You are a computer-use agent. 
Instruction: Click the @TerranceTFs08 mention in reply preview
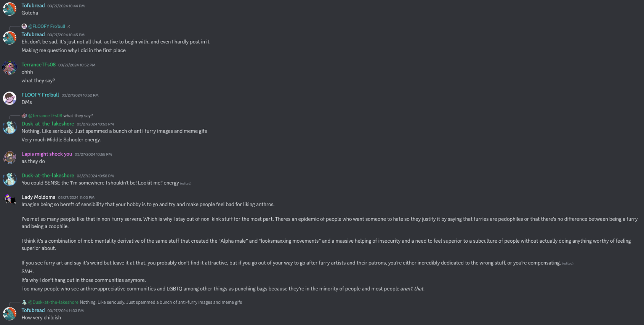pyautogui.click(x=45, y=116)
